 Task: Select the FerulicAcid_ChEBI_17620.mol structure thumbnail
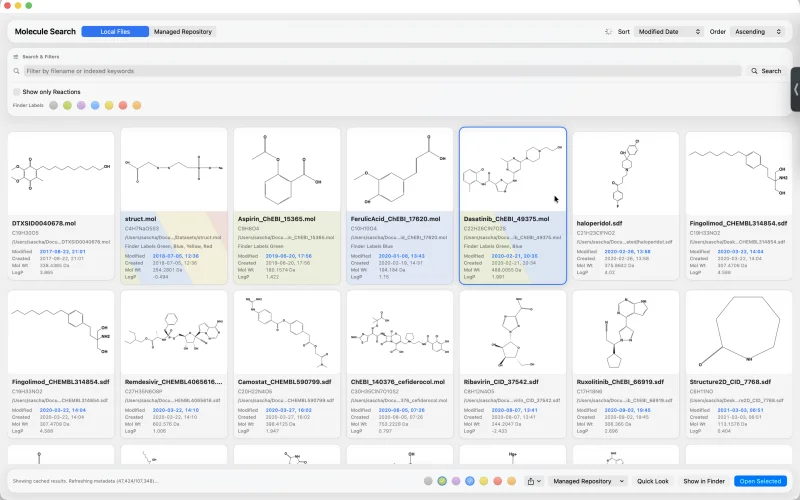(x=400, y=169)
